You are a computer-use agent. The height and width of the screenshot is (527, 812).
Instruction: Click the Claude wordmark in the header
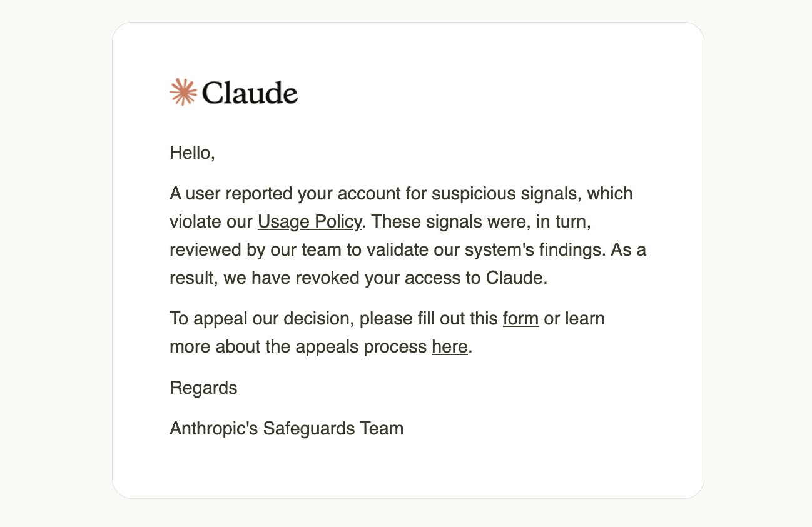pos(250,93)
